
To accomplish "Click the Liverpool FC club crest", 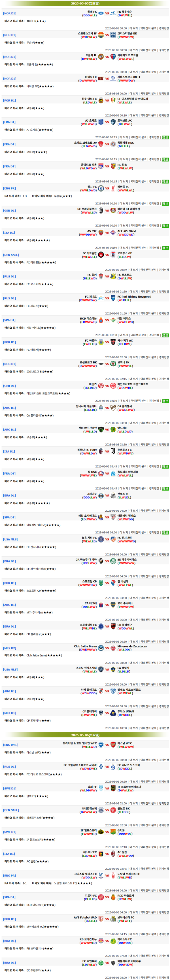I will [113, 188].
